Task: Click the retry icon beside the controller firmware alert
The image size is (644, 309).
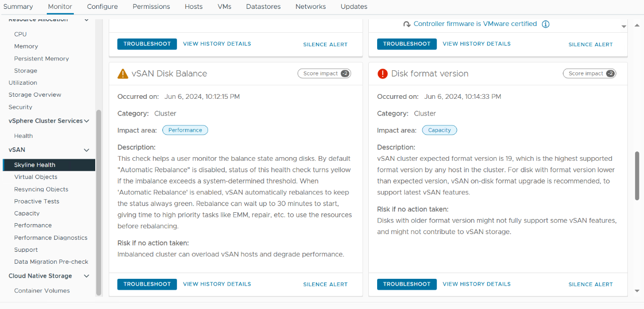Action: 407,23
